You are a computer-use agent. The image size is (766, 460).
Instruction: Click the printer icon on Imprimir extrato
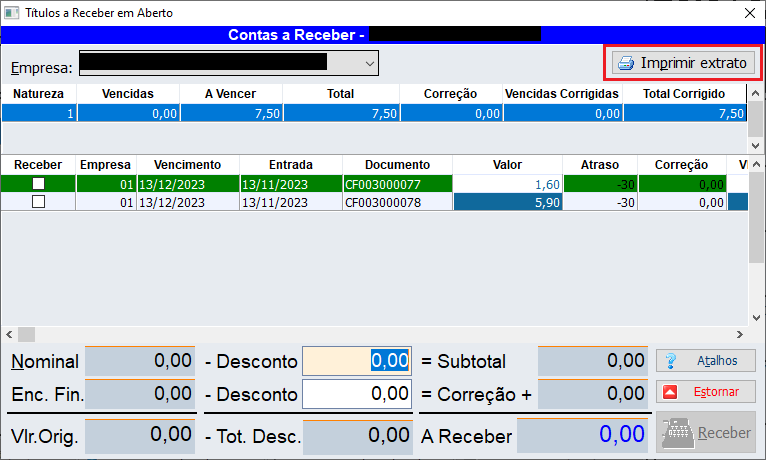click(626, 63)
